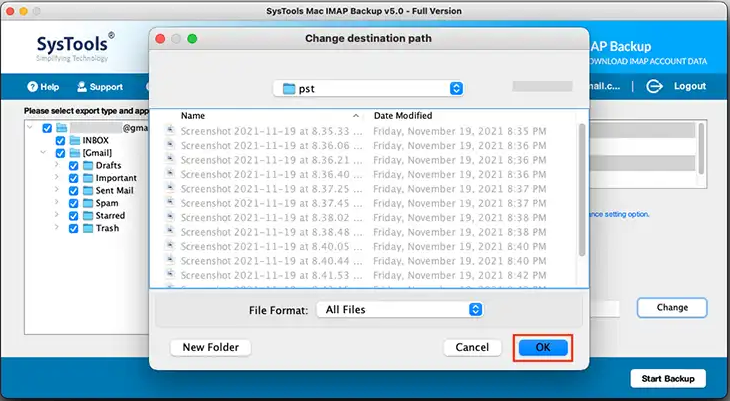Select the Starred folder icon
Viewport: 730px width, 401px height.
point(88,216)
